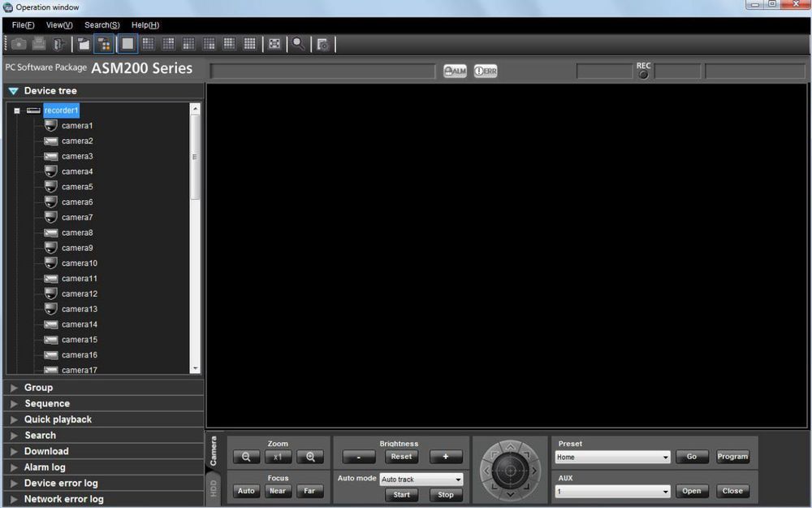Open the View menu
This screenshot has height=508, width=812.
click(x=57, y=25)
